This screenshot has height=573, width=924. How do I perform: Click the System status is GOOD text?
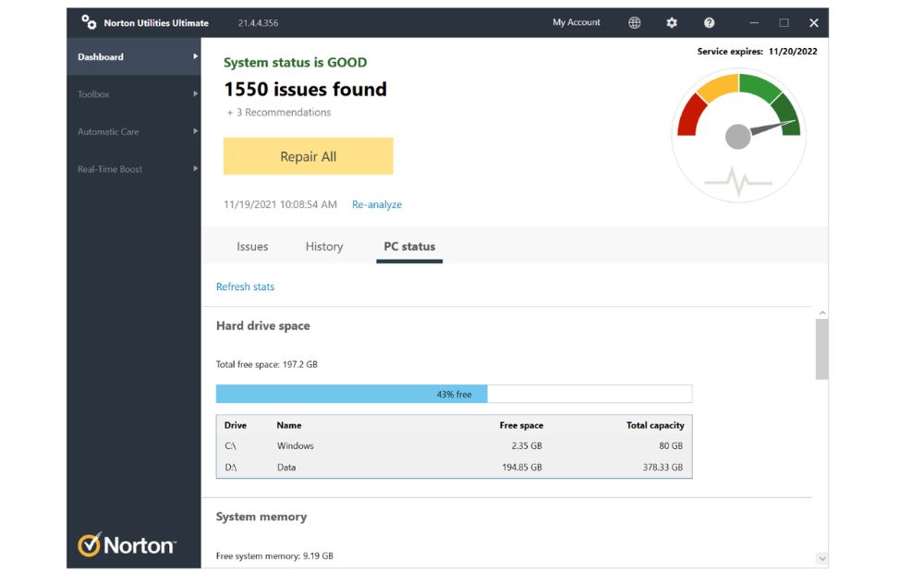coord(296,63)
